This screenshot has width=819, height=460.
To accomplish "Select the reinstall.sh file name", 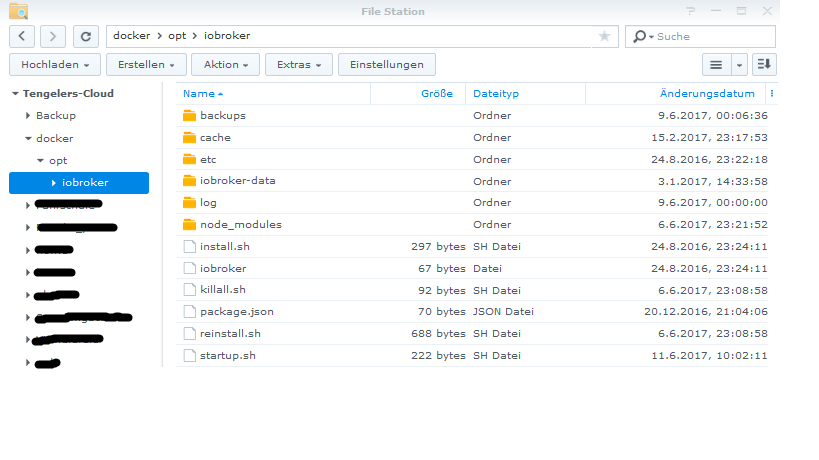I will tap(230, 334).
